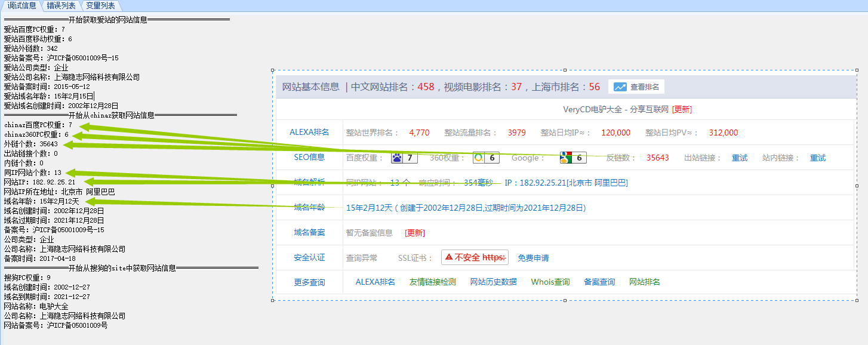Click the 15年2月12天 domain age link
868x345 pixels.
pos(369,208)
